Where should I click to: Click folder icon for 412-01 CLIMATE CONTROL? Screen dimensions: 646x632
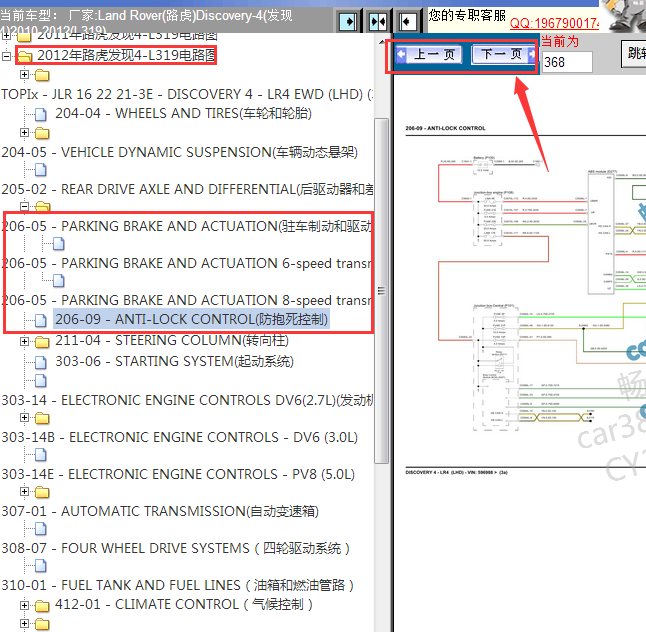(42, 606)
